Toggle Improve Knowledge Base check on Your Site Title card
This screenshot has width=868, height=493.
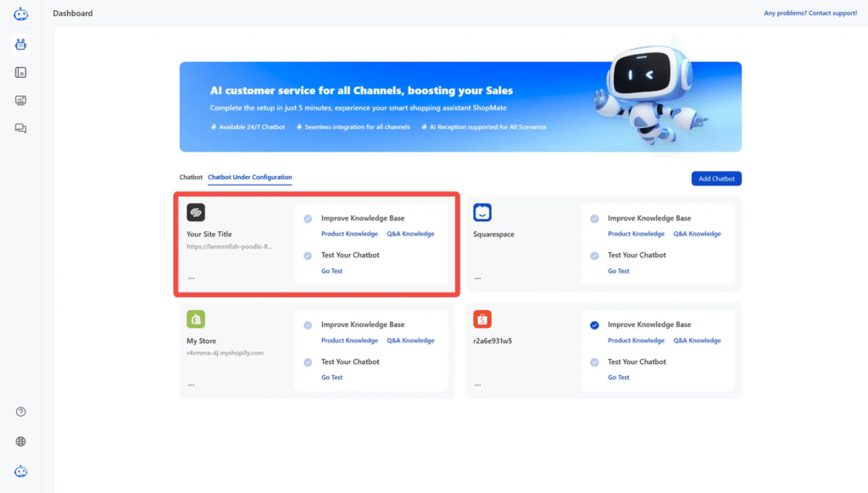(308, 219)
